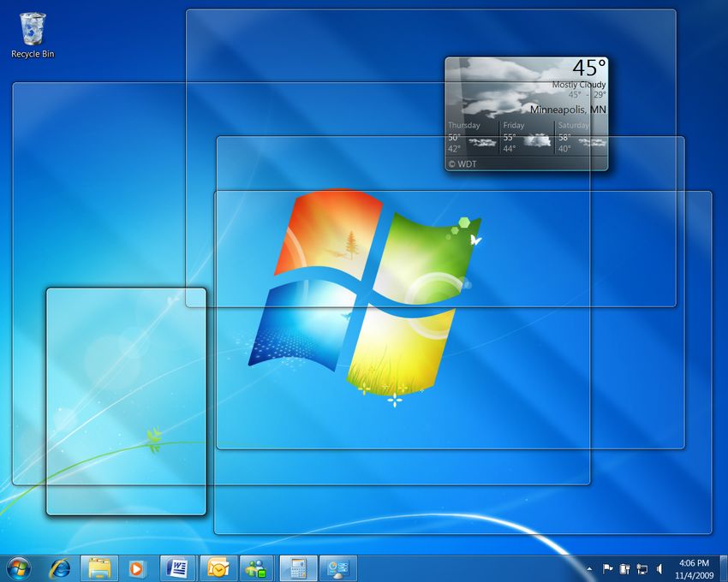
Task: Open the taskbar clock showing 4:06 PM
Action: 694,569
